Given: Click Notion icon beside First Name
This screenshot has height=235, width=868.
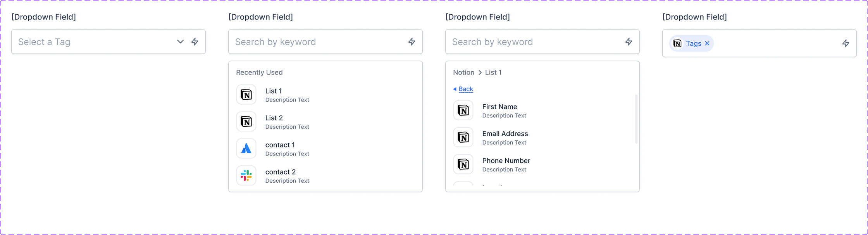Looking at the screenshot, I should [x=463, y=111].
